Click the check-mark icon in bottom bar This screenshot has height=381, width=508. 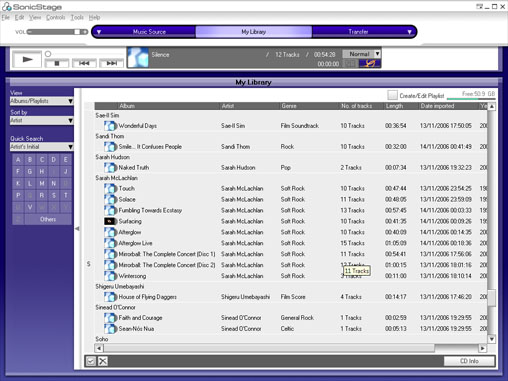(91, 361)
